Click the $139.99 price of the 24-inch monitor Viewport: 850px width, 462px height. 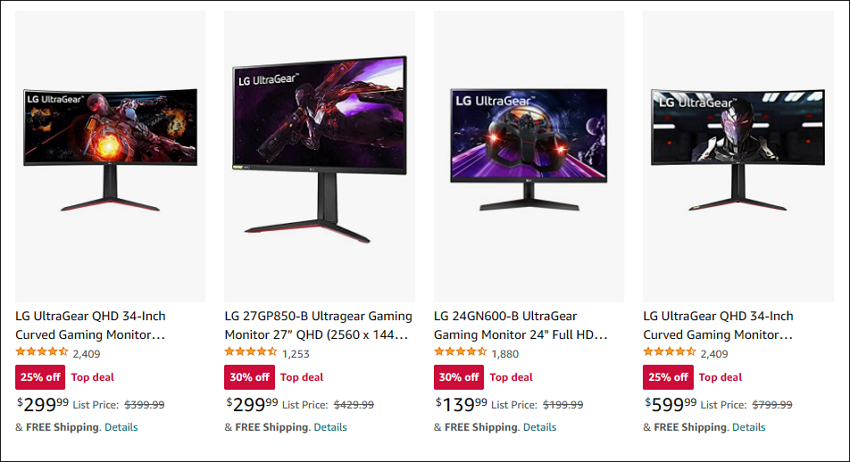tap(461, 405)
